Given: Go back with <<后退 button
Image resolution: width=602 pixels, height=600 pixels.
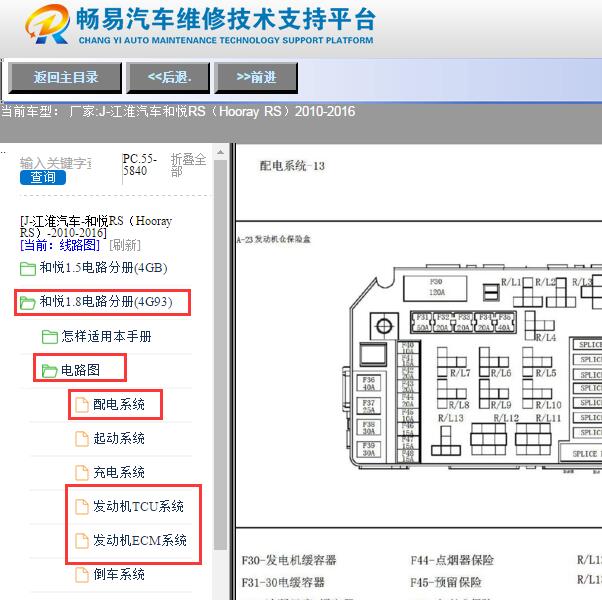Looking at the screenshot, I should 168,78.
